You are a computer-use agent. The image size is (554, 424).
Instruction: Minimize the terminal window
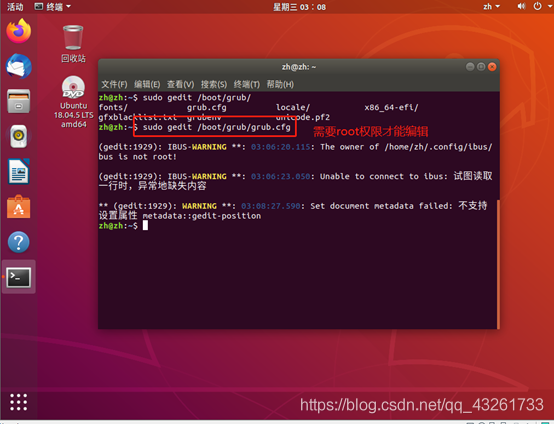click(470, 66)
